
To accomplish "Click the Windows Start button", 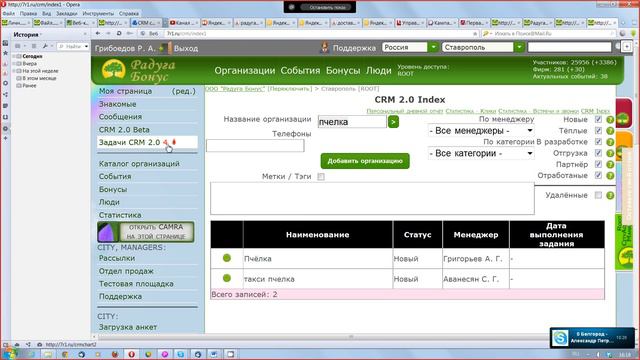I will tap(9, 354).
